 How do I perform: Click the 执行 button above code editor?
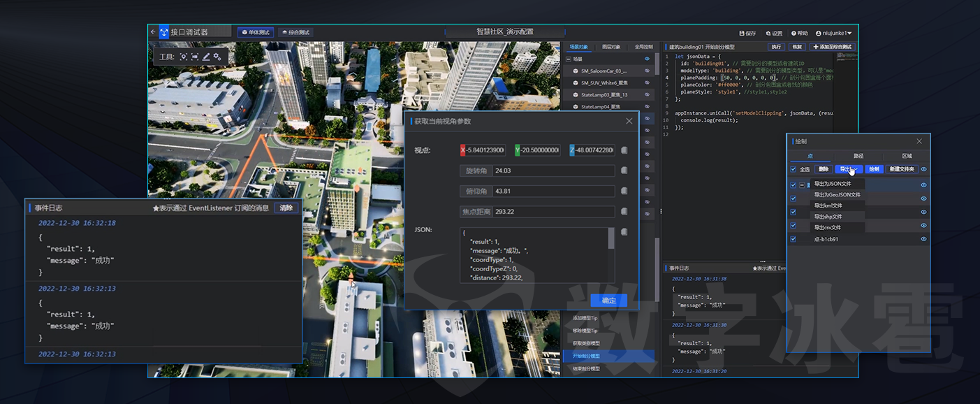(x=775, y=47)
